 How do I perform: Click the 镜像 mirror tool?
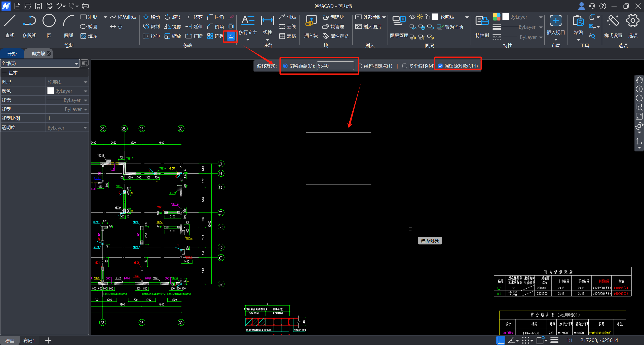pos(173,26)
